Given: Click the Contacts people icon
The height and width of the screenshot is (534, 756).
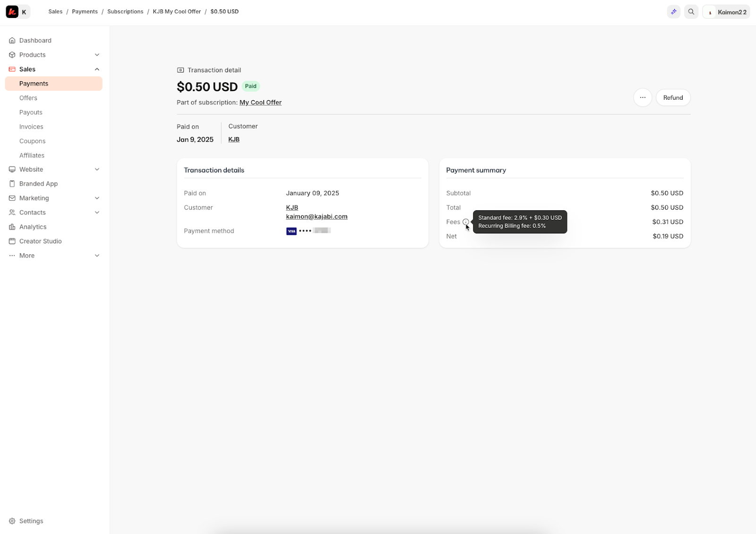Looking at the screenshot, I should click(x=12, y=213).
